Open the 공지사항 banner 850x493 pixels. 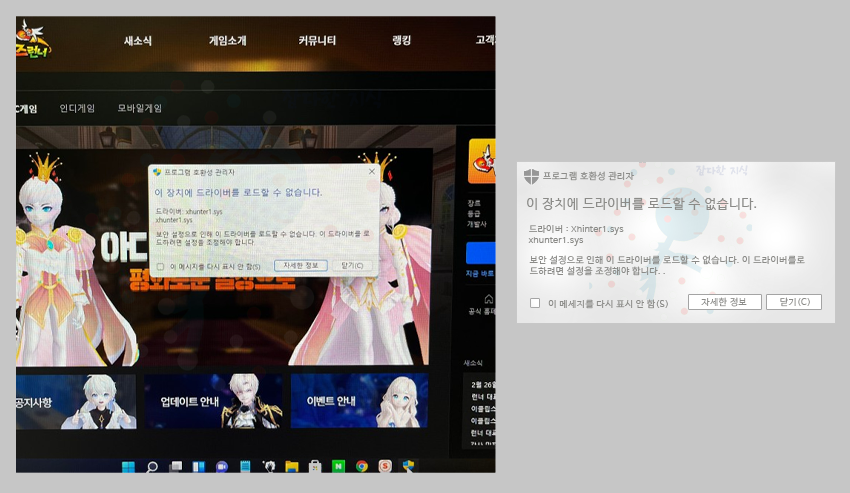pos(76,401)
